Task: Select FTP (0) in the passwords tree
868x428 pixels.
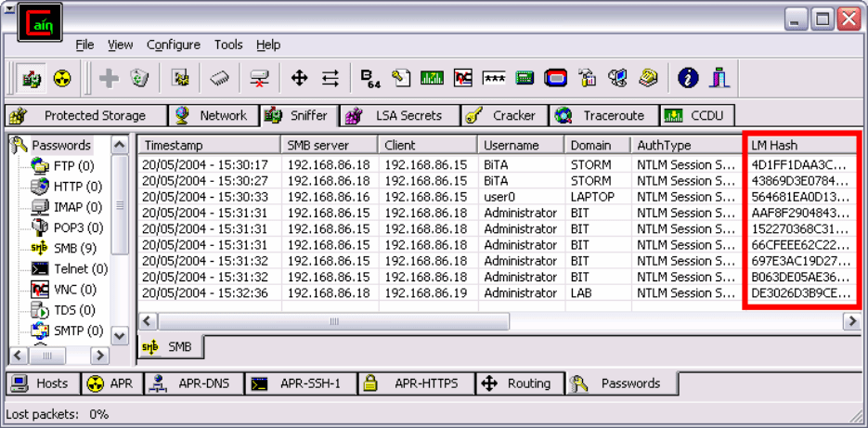Action: coord(73,165)
